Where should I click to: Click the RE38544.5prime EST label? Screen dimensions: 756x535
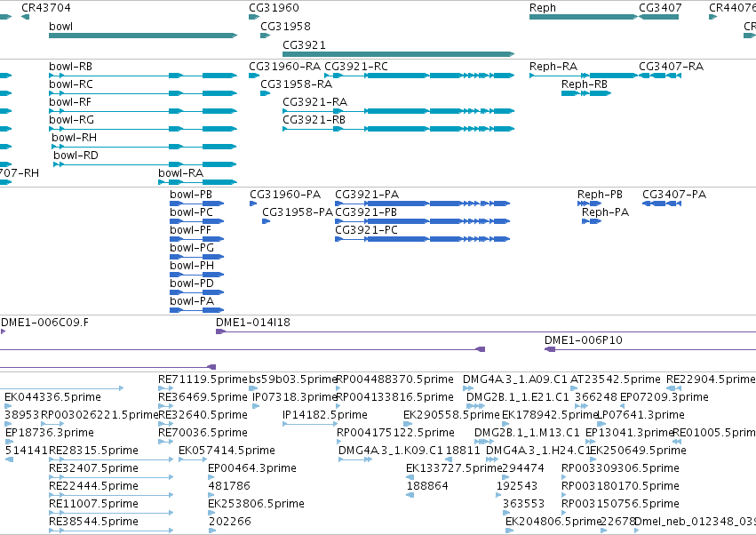click(x=93, y=522)
